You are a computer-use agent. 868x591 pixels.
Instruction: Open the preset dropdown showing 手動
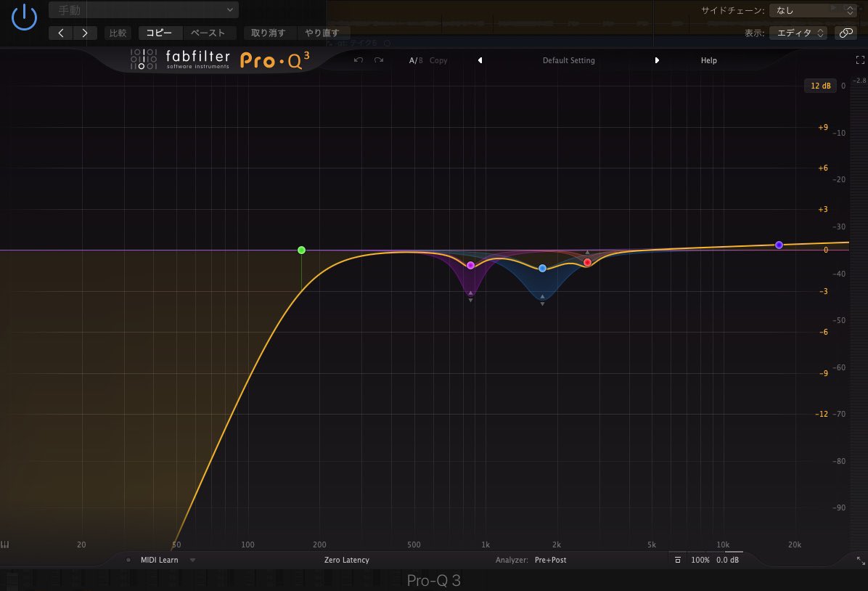click(144, 10)
